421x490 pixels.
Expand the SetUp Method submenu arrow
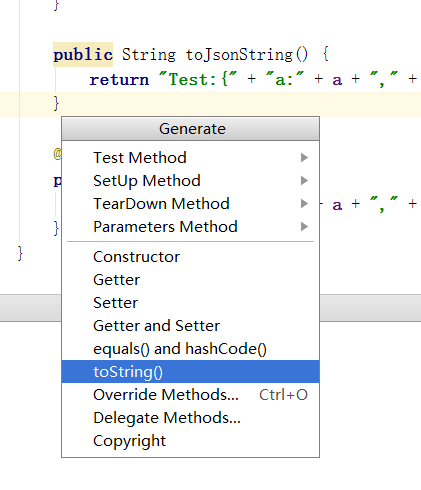[304, 181]
